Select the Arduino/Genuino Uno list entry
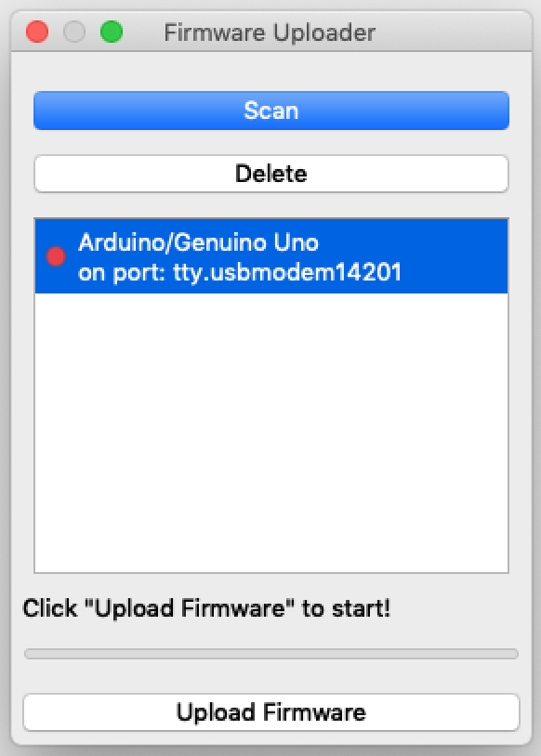 [271, 256]
